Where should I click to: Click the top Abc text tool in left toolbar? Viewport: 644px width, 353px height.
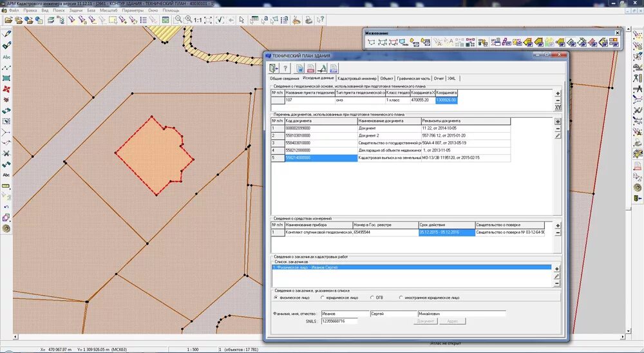6,57
